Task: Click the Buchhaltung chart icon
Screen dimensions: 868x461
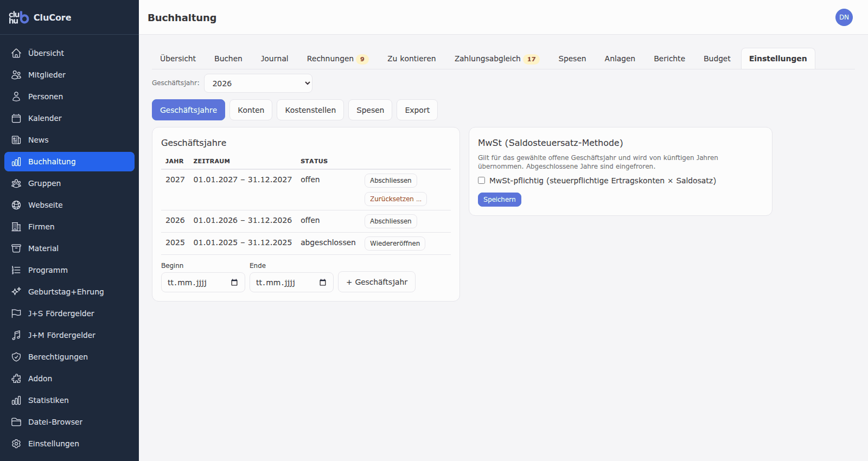Action: click(16, 162)
